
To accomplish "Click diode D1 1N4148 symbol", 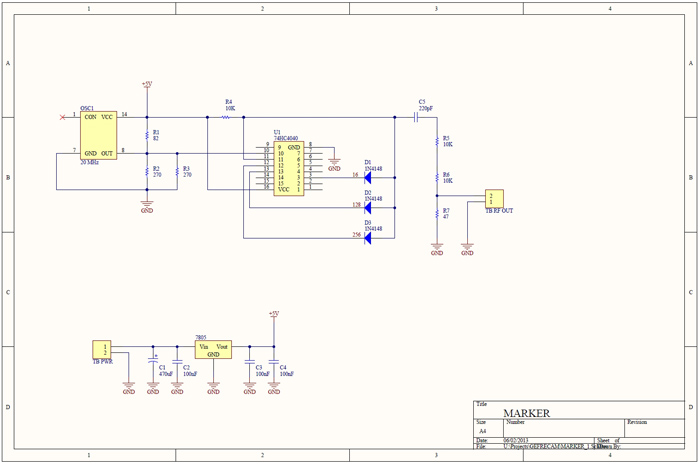I will [x=368, y=176].
